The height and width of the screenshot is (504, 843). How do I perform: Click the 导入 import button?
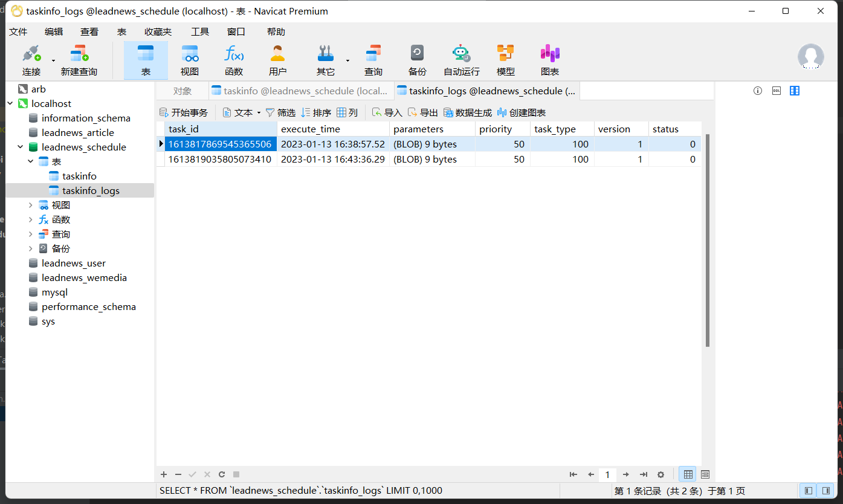point(387,112)
